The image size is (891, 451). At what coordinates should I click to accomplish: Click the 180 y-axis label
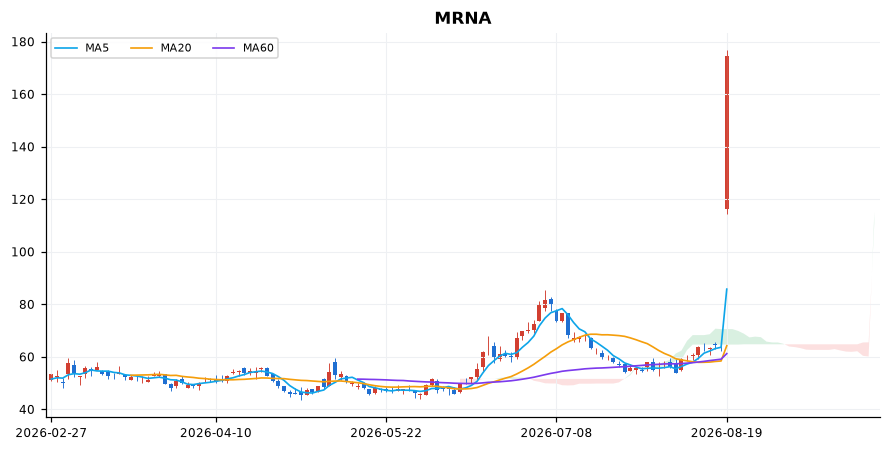click(x=23, y=42)
